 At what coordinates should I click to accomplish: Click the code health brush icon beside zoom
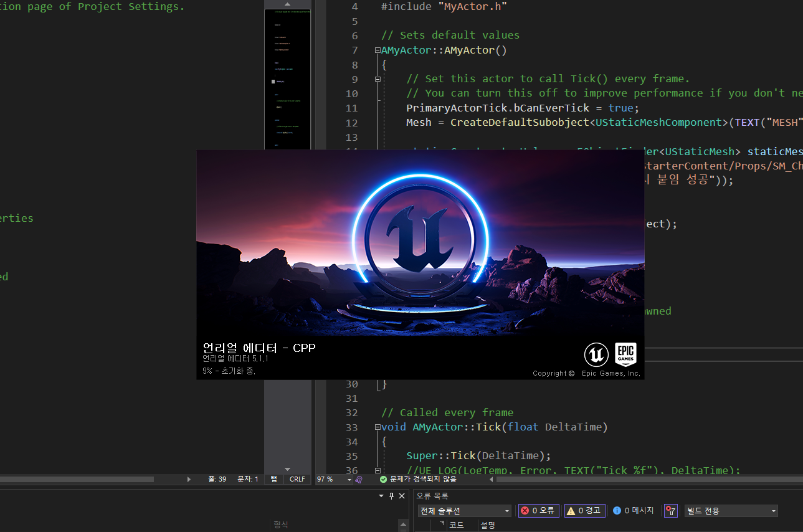pyautogui.click(x=359, y=480)
